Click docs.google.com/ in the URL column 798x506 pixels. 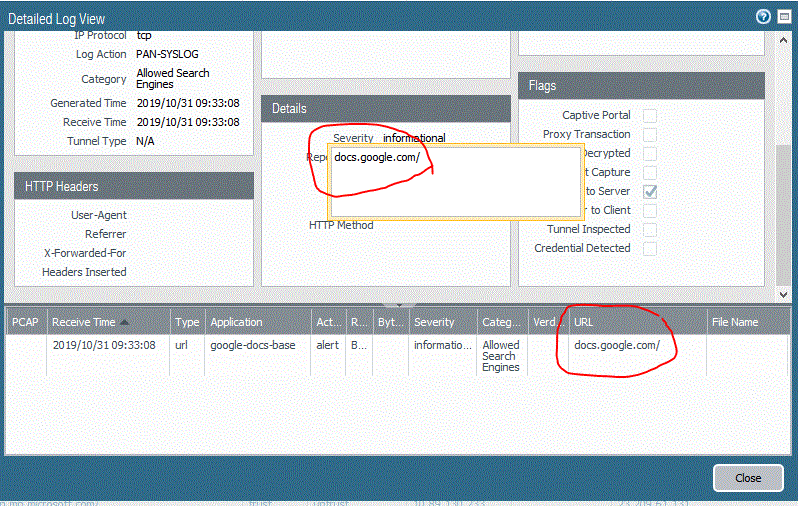(x=616, y=345)
